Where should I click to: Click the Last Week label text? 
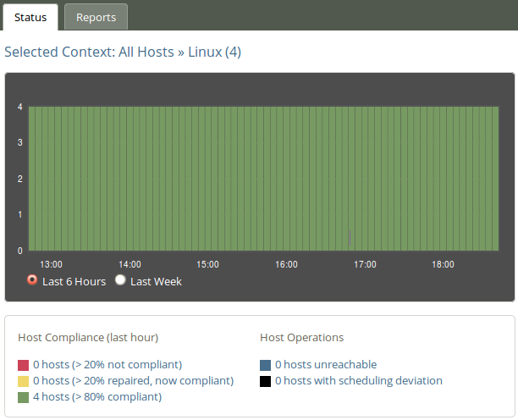click(156, 281)
